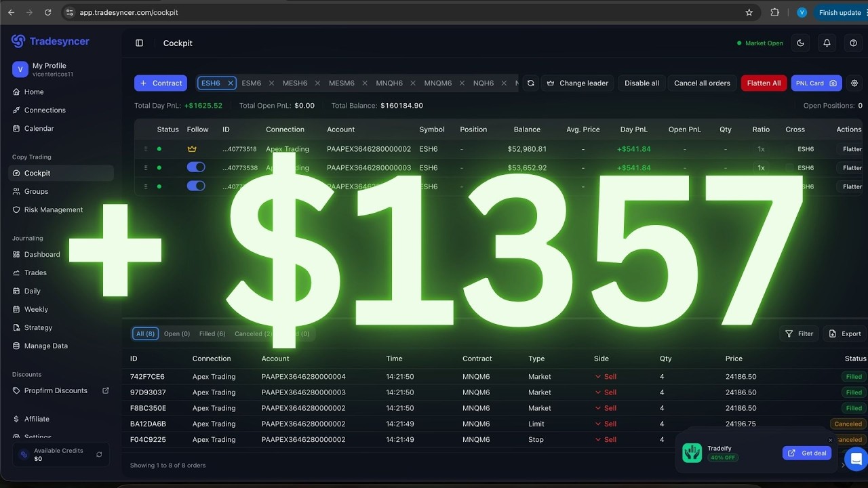This screenshot has width=868, height=488.
Task: Click Change leader button
Action: pos(577,83)
